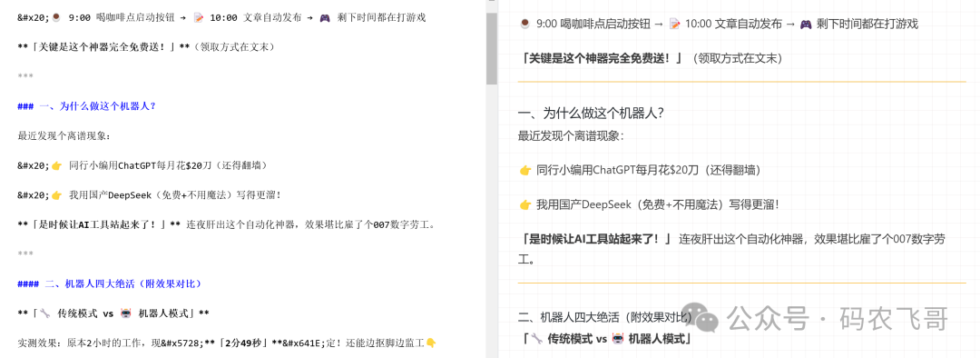The image size is (980, 358).
Task: Click the wrench emoji in preview bold line
Action: click(x=537, y=339)
